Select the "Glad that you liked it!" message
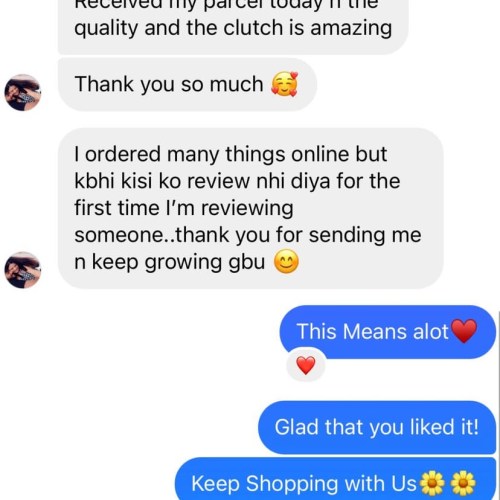Image resolution: width=500 pixels, height=500 pixels. click(x=377, y=427)
